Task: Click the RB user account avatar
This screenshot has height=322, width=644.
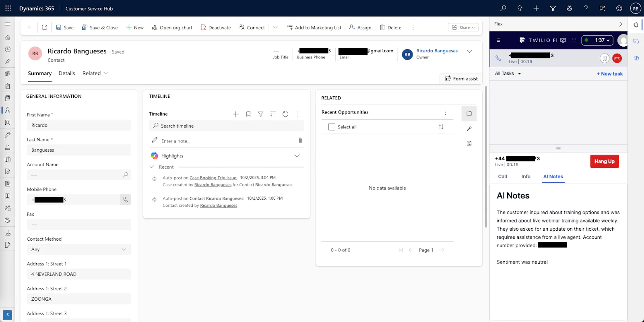Action: 636,8
